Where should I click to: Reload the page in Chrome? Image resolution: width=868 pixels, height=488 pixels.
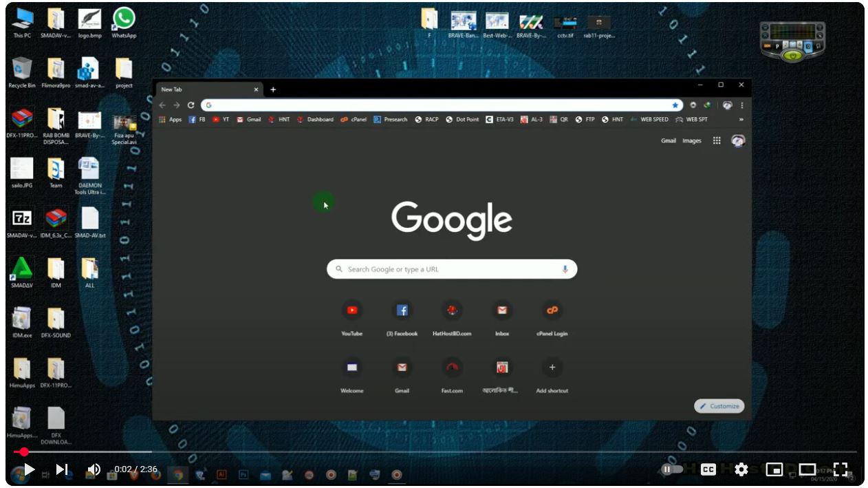pos(191,105)
